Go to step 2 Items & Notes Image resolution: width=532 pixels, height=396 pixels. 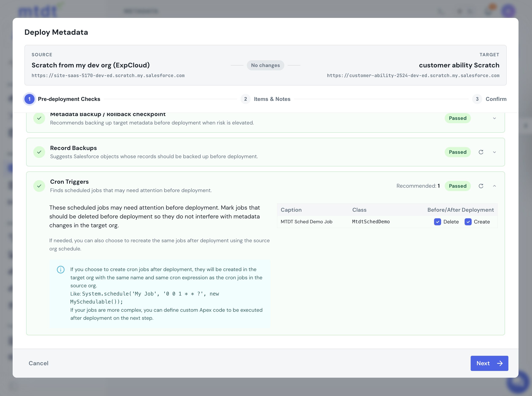(266, 99)
